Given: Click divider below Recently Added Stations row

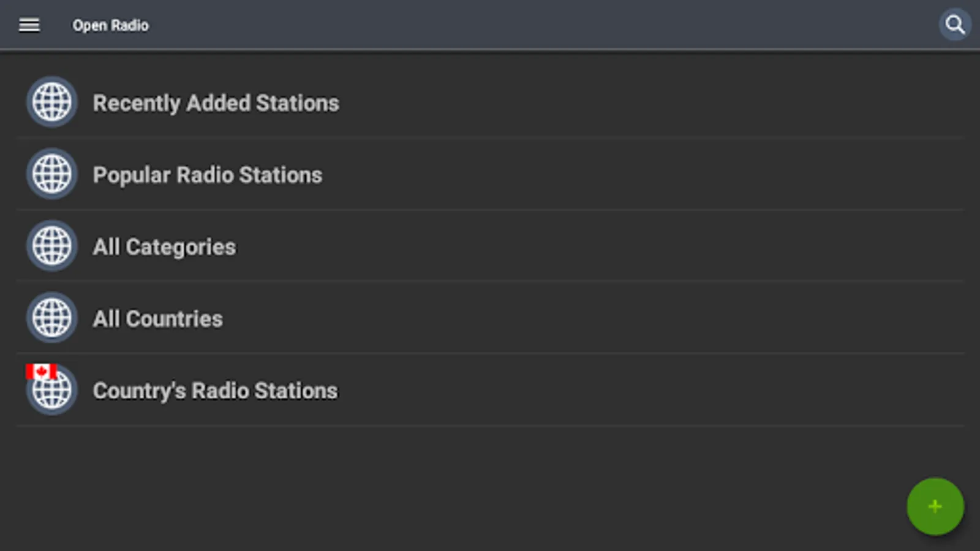Looking at the screenshot, I should pyautogui.click(x=490, y=138).
